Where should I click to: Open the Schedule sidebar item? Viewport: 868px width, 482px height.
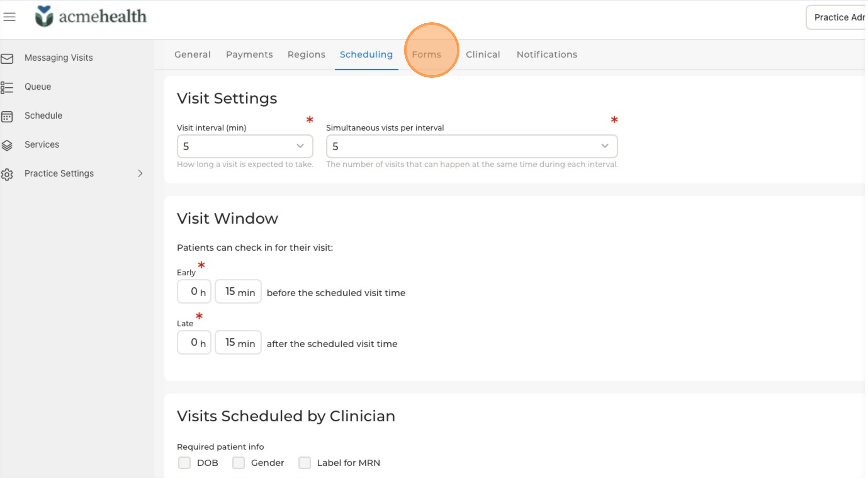click(43, 116)
